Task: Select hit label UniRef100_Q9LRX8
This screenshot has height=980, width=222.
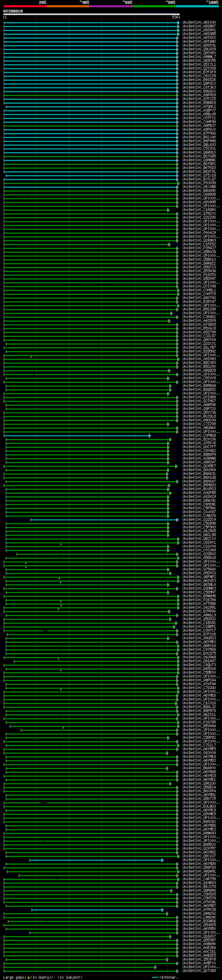Action: click(x=199, y=49)
